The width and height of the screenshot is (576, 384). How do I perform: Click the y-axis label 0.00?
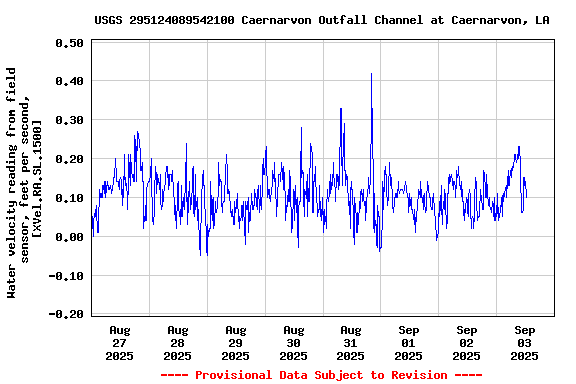pos(69,237)
